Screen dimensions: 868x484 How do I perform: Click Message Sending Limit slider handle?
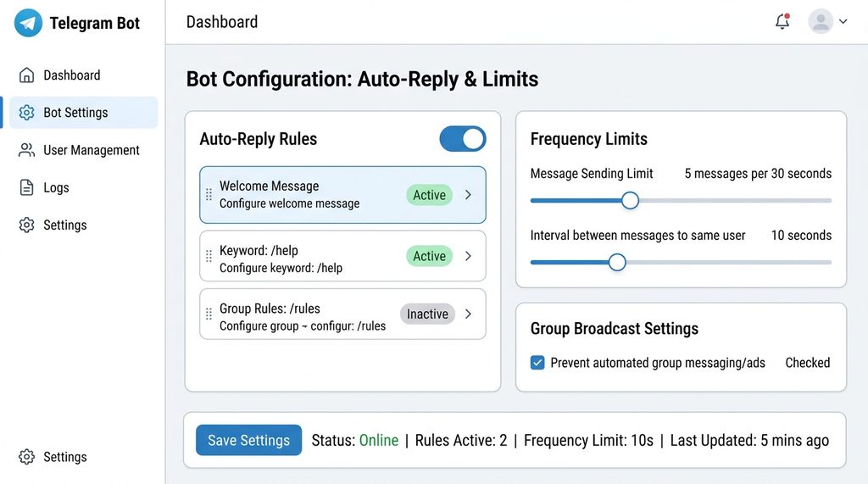630,201
